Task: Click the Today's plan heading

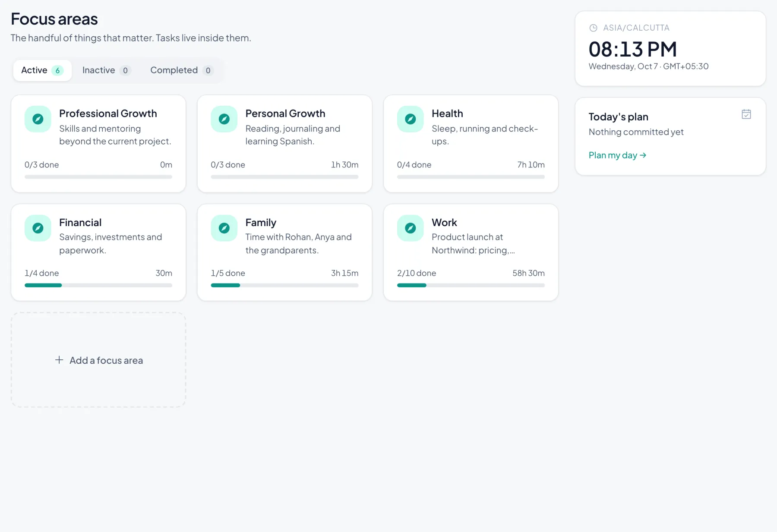Action: (x=619, y=117)
